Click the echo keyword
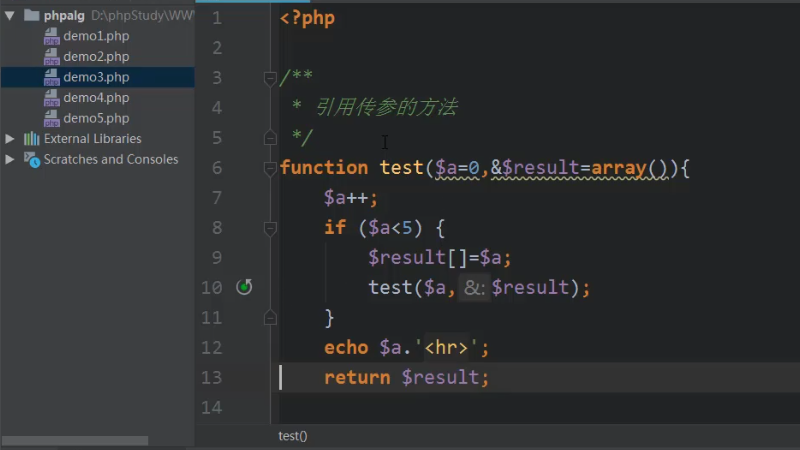Viewport: 800px width, 450px height. tap(346, 348)
